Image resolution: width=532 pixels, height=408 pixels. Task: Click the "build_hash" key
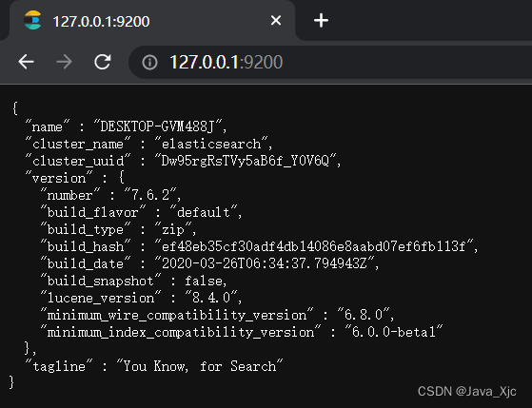(86, 246)
